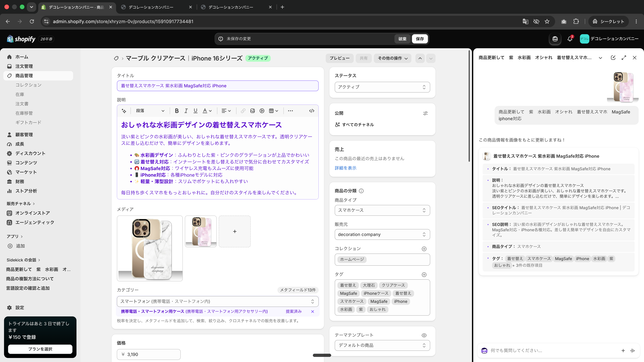Save changes with 保存 button
The height and width of the screenshot is (362, 644).
point(420,39)
